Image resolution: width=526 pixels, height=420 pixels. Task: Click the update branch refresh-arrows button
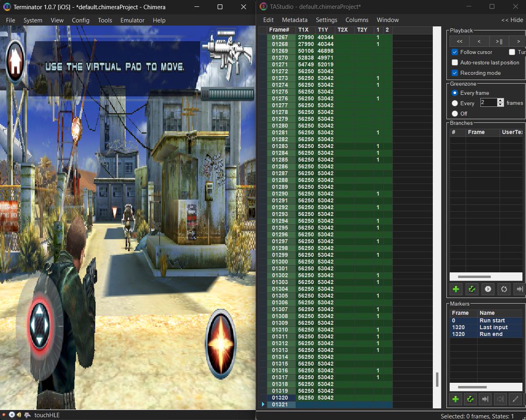504,289
